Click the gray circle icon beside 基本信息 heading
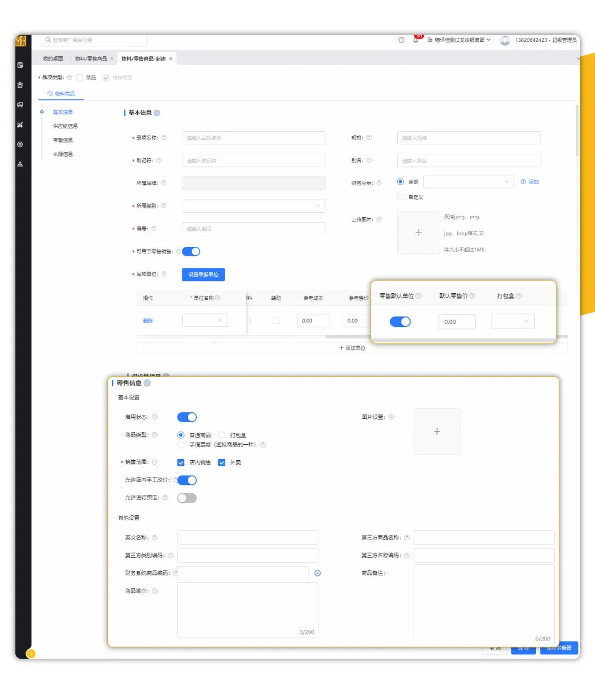This screenshot has width=595, height=700. coord(157,113)
